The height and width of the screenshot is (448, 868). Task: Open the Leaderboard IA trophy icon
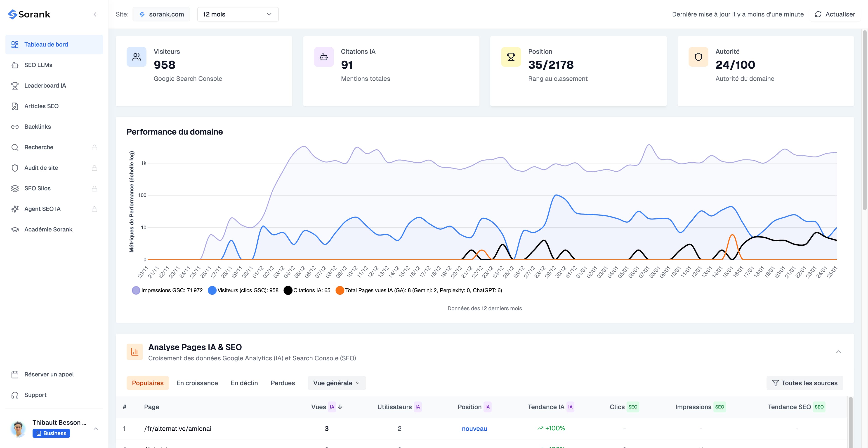click(15, 86)
